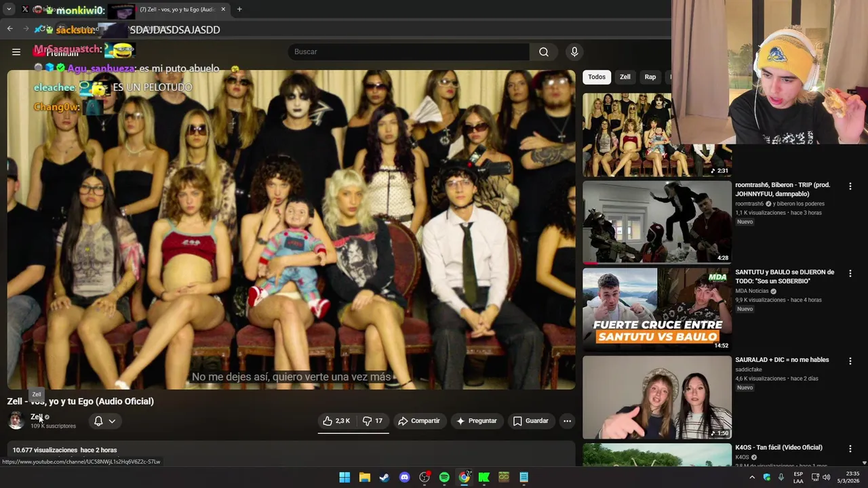
Task: Dislike the video with thumbs-down showing 17
Action: (x=372, y=421)
